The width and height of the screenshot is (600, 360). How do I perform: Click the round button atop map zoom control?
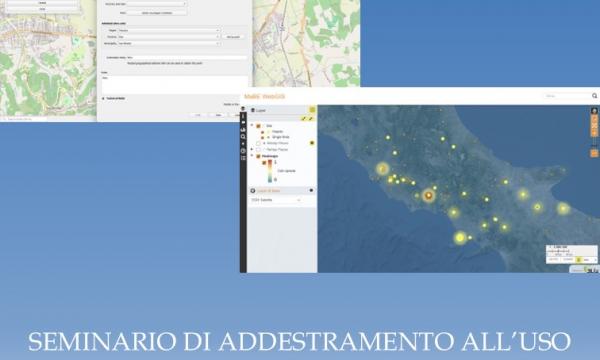pyautogui.click(x=594, y=111)
